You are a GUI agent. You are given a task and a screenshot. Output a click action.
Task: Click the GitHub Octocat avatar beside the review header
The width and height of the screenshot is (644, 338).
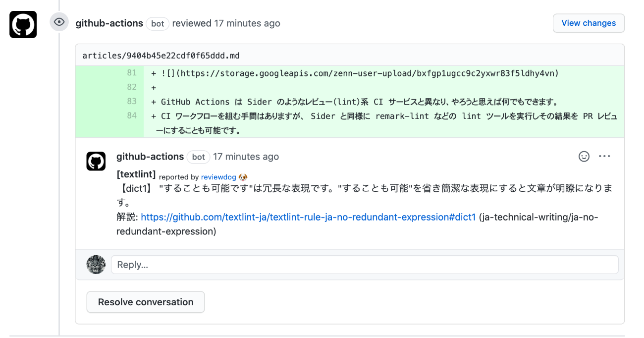(x=23, y=24)
